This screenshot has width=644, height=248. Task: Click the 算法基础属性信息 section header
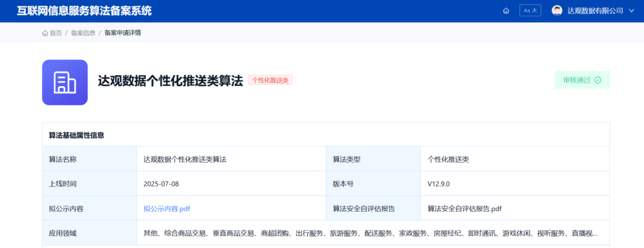point(76,135)
